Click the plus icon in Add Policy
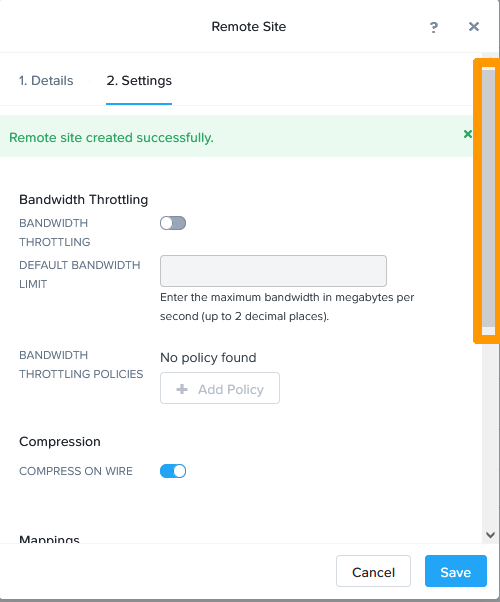This screenshot has width=500, height=602. pos(182,389)
